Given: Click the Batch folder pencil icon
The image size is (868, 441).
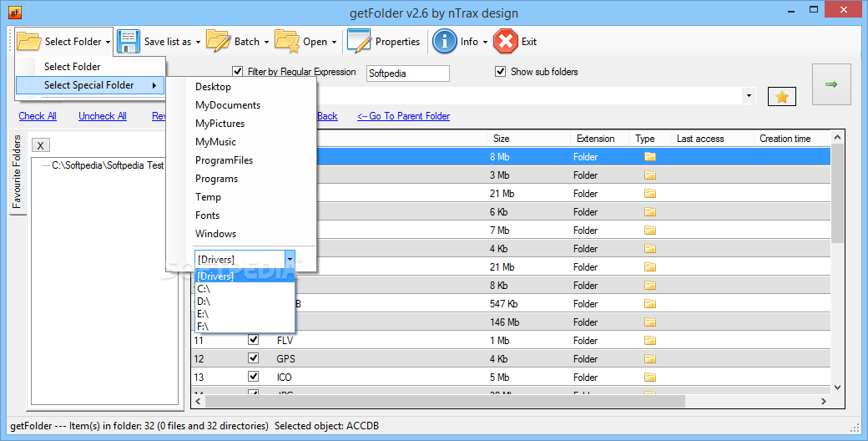Looking at the screenshot, I should point(219,42).
